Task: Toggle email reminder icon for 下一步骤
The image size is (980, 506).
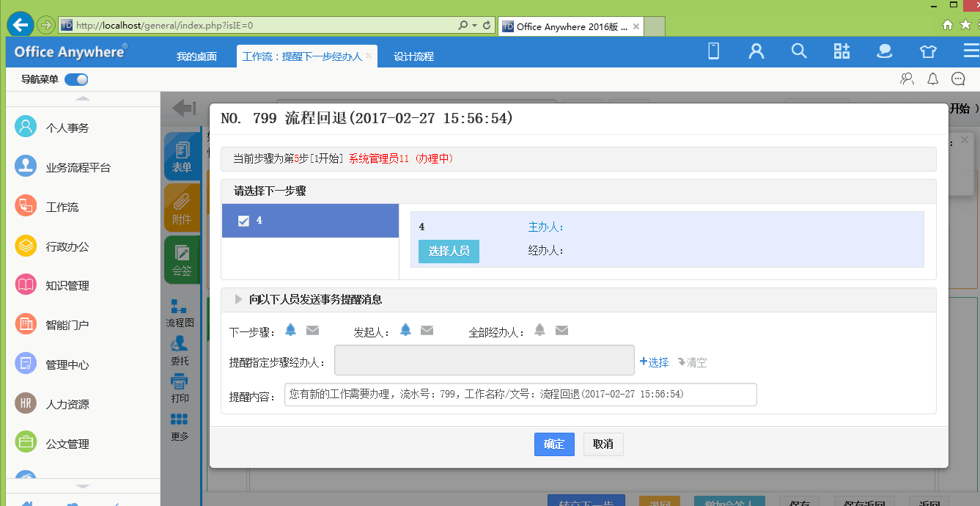Action: (312, 331)
